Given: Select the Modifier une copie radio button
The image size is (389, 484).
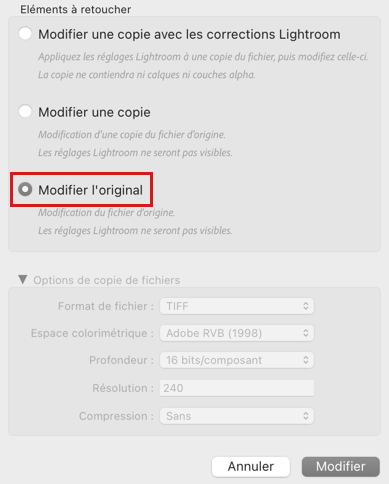Looking at the screenshot, I should point(25,111).
